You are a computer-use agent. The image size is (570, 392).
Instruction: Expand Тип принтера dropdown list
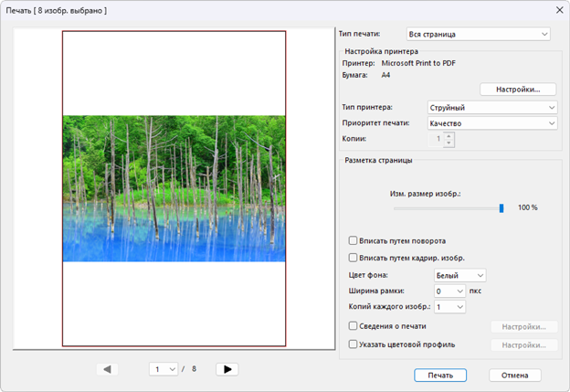coord(492,108)
